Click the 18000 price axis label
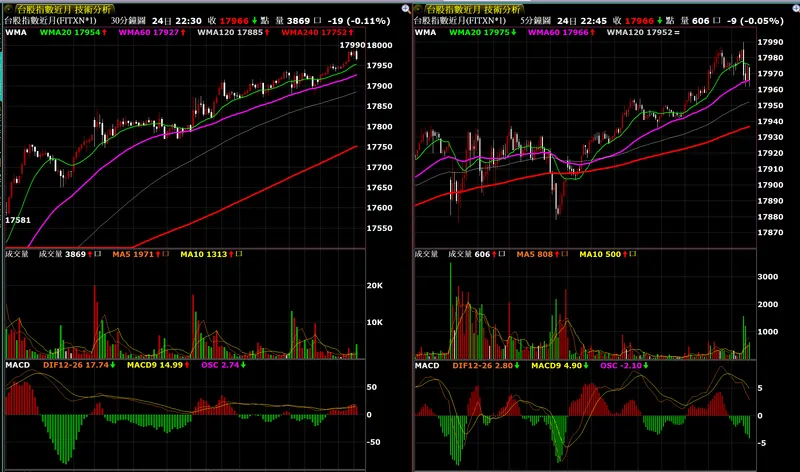Image resolution: width=800 pixels, height=472 pixels. [380, 45]
